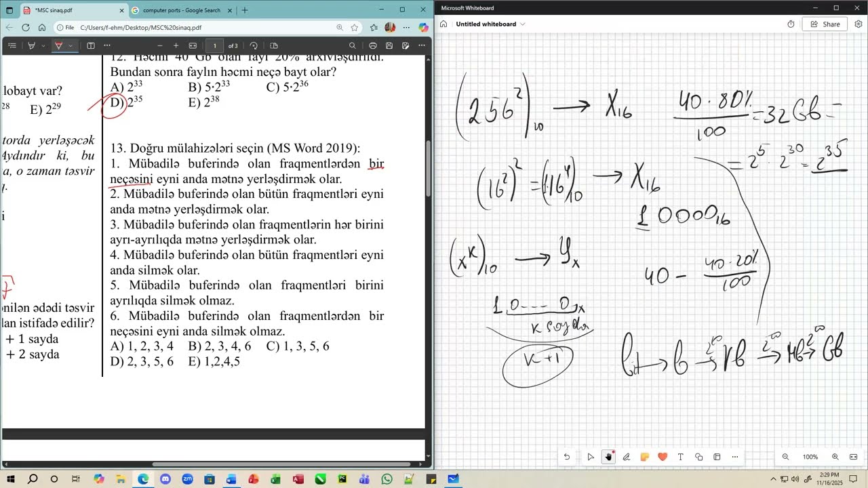Fit whiteboard content to screen

tap(854, 457)
